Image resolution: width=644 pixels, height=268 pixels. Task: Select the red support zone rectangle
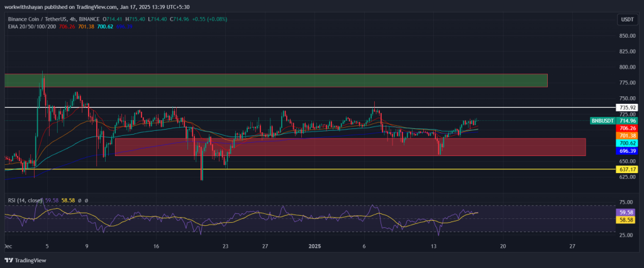coord(350,147)
